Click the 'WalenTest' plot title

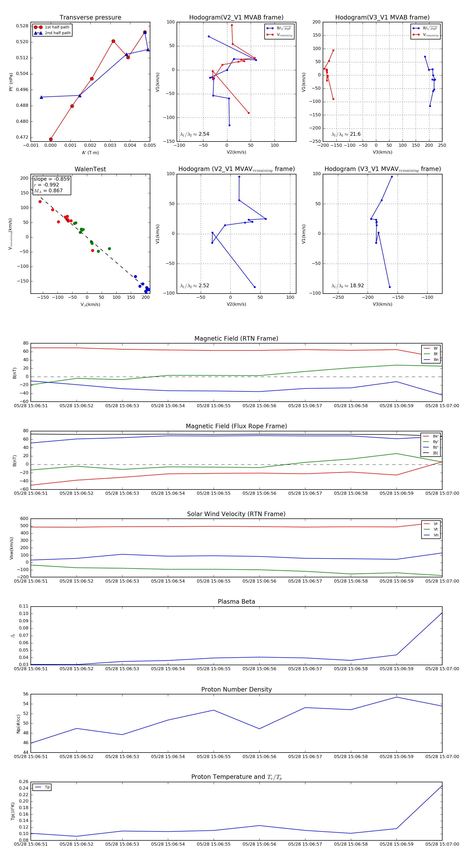point(90,169)
